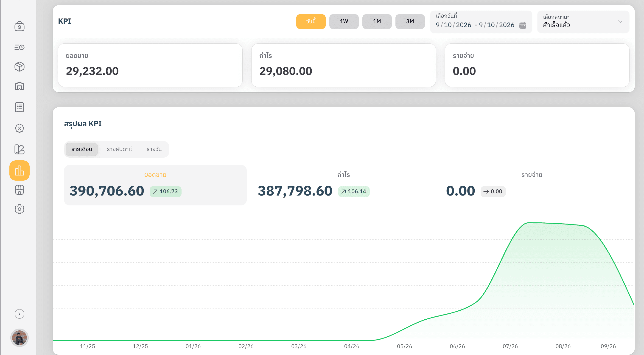Switch to the รายวัน daily tab
Image resolution: width=644 pixels, height=355 pixels.
pos(154,149)
